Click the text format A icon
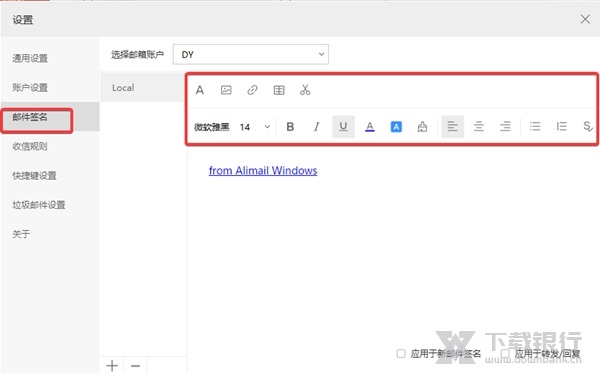This screenshot has height=373, width=600. click(200, 90)
